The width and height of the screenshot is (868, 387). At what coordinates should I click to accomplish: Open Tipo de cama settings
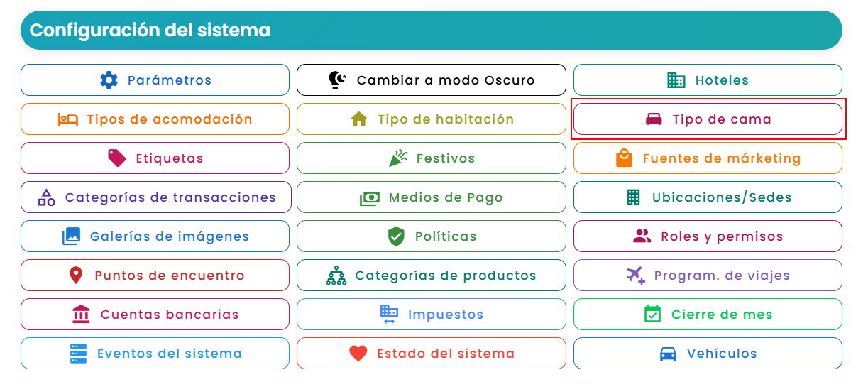coord(708,119)
